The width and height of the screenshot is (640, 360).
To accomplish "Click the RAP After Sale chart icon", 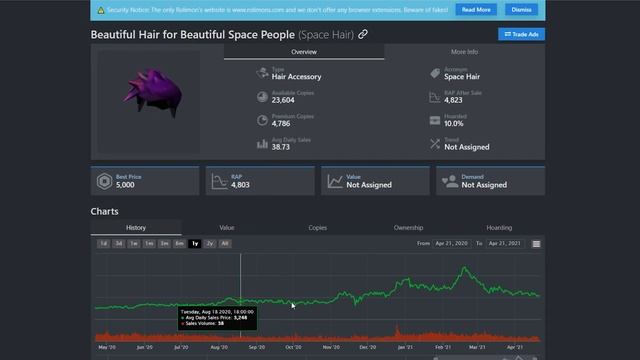I will point(435,97).
